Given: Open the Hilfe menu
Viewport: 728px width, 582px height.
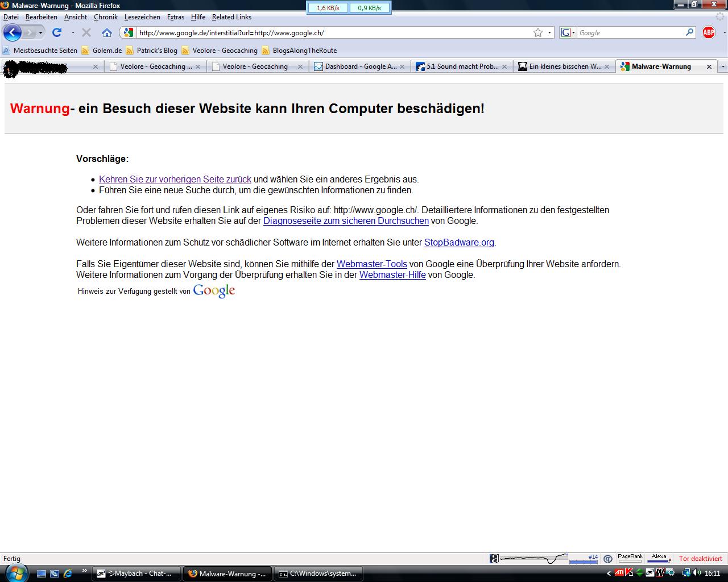Looking at the screenshot, I should 198,17.
